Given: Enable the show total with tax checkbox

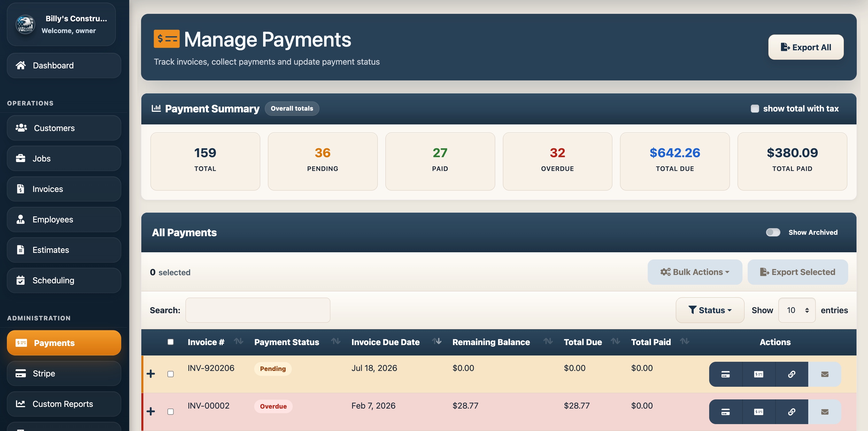Looking at the screenshot, I should (755, 109).
